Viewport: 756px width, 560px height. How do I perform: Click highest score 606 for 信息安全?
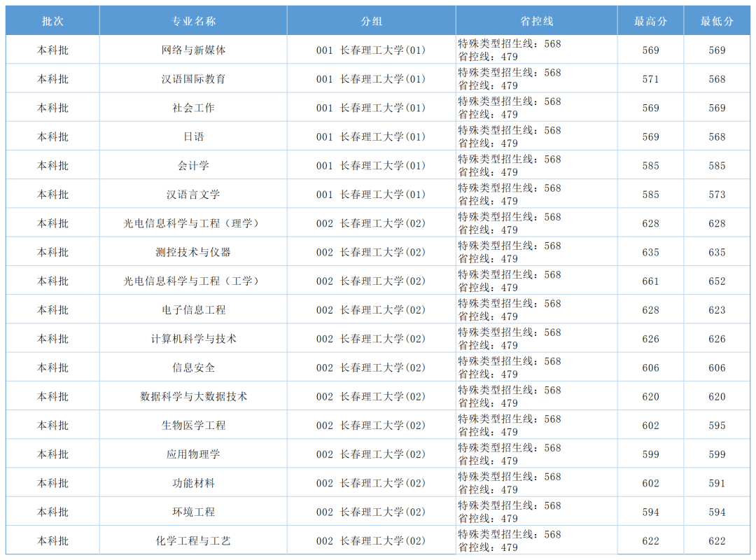click(x=650, y=368)
